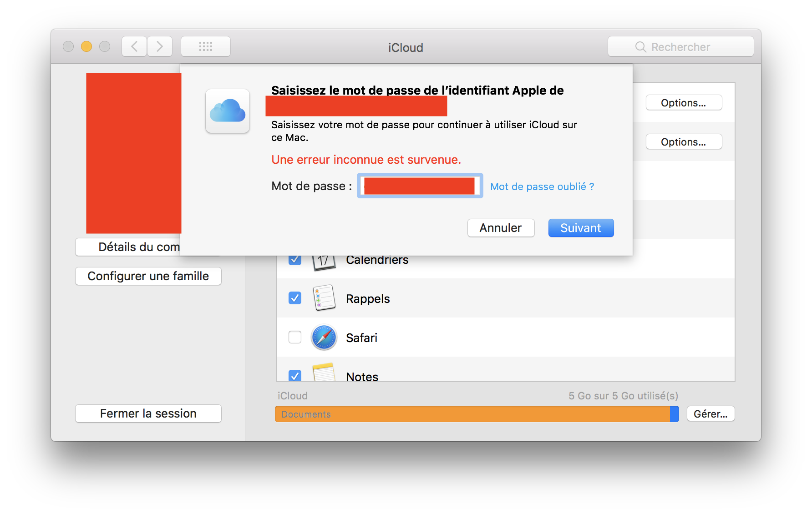Toggle the Notes checkbox
Image resolution: width=812 pixels, height=514 pixels.
tap(295, 376)
